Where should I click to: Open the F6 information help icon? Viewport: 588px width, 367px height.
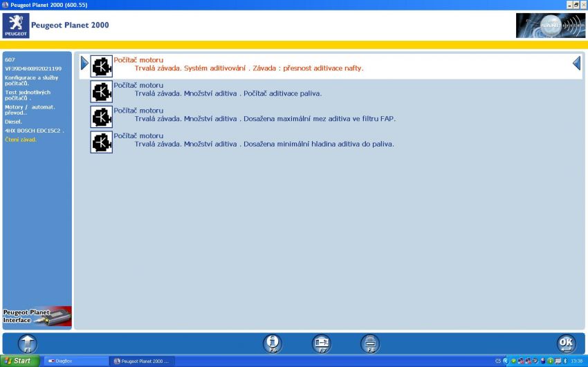273,344
